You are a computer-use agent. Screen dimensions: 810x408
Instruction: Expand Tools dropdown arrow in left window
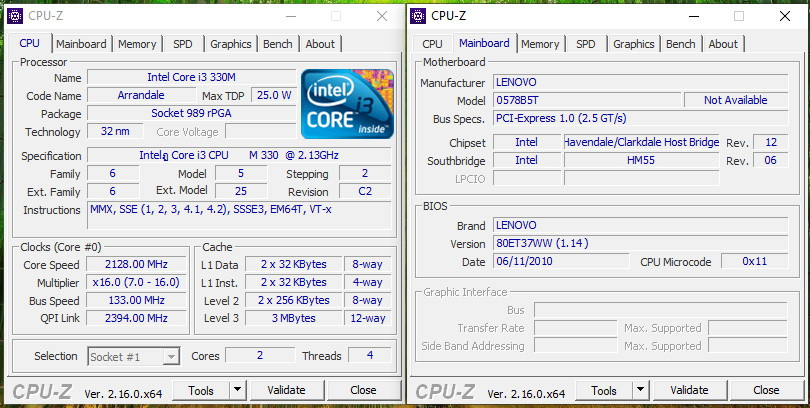[x=238, y=390]
